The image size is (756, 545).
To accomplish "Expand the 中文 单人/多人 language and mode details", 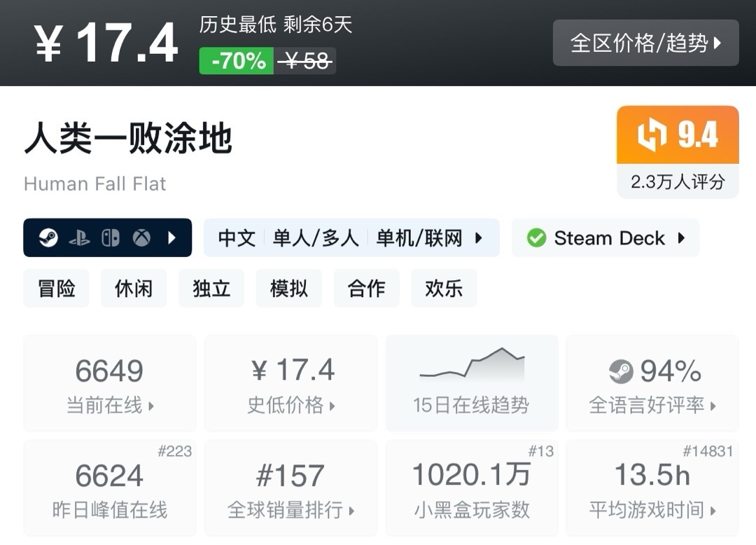I will click(351, 238).
